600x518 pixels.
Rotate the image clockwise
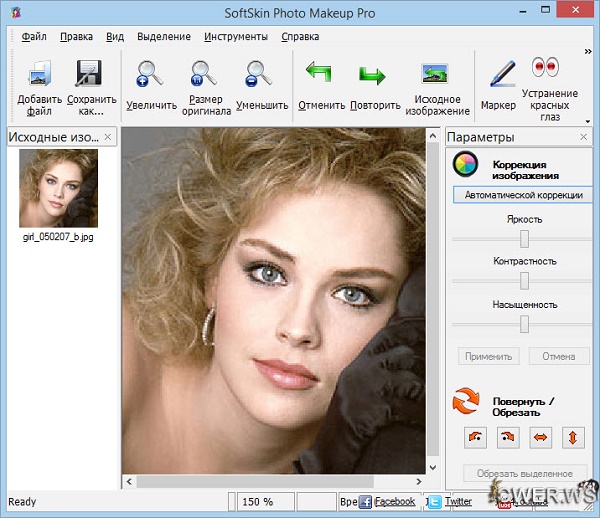(508, 437)
